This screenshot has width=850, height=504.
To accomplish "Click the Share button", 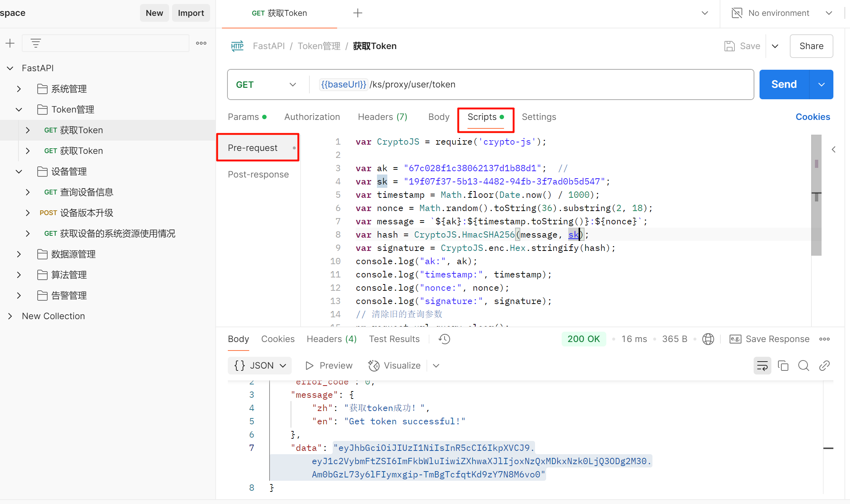I will 811,46.
